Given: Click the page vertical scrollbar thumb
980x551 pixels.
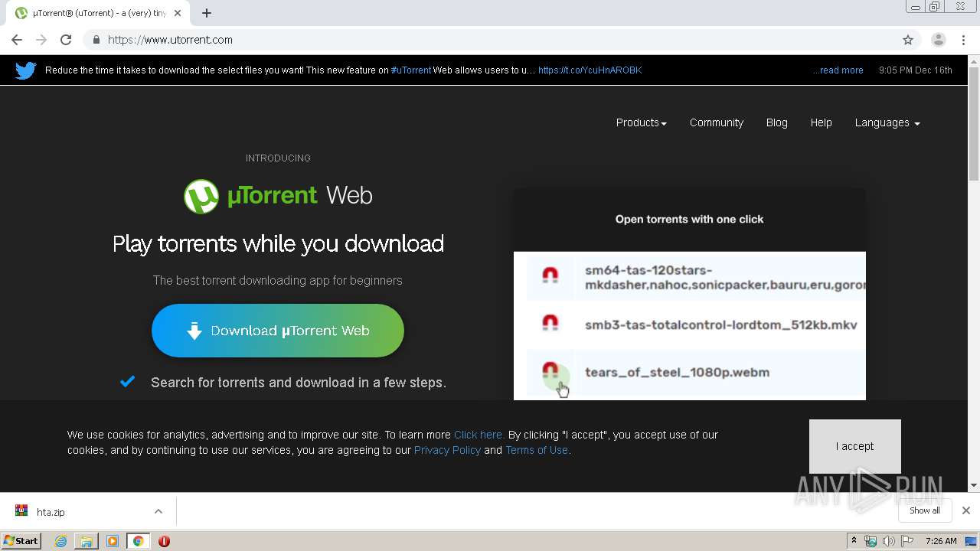Looking at the screenshot, I should click(973, 124).
